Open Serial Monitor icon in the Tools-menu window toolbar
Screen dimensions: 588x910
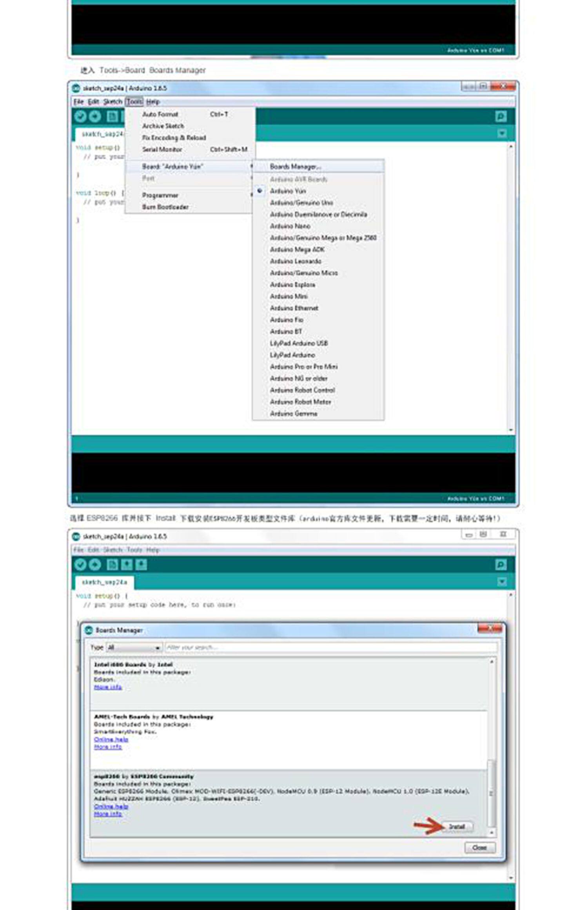501,116
